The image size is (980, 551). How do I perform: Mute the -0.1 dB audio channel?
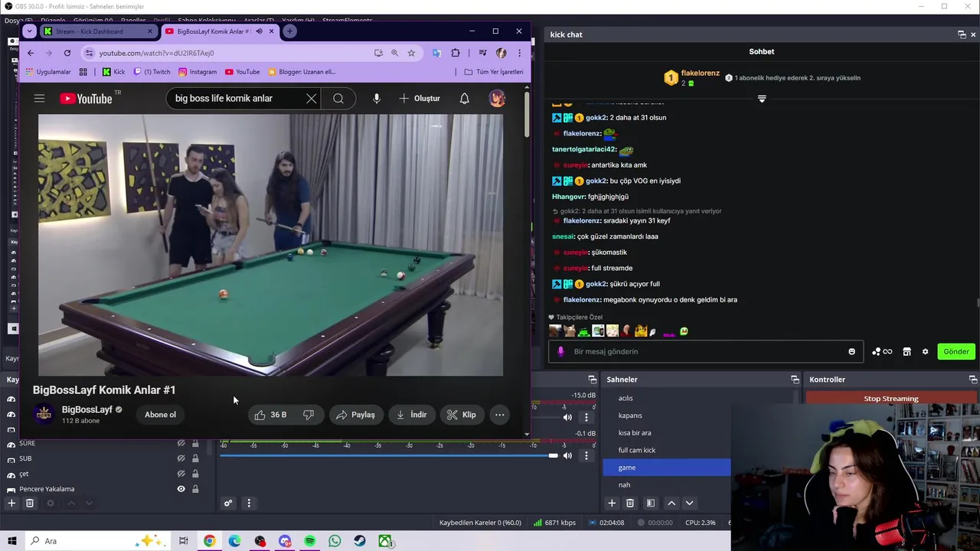pos(567,455)
